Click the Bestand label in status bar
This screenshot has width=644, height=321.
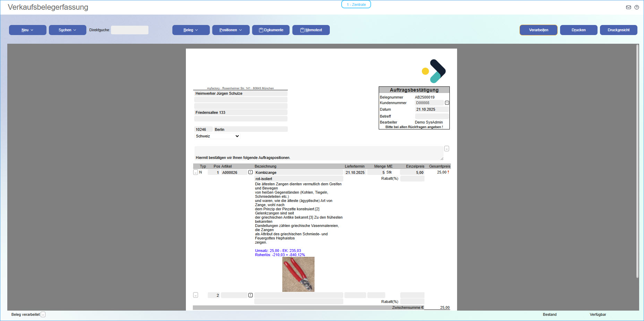coord(550,314)
